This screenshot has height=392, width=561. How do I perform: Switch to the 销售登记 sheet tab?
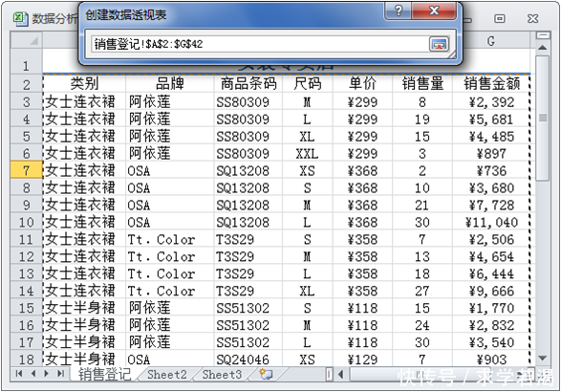pyautogui.click(x=104, y=375)
